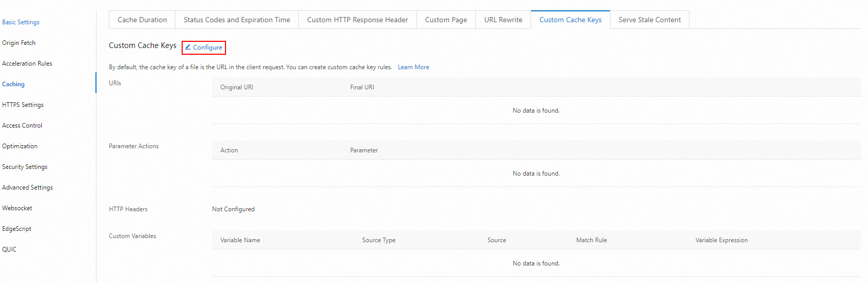Select Websocket in the sidebar
The image size is (868, 282).
pyautogui.click(x=17, y=208)
